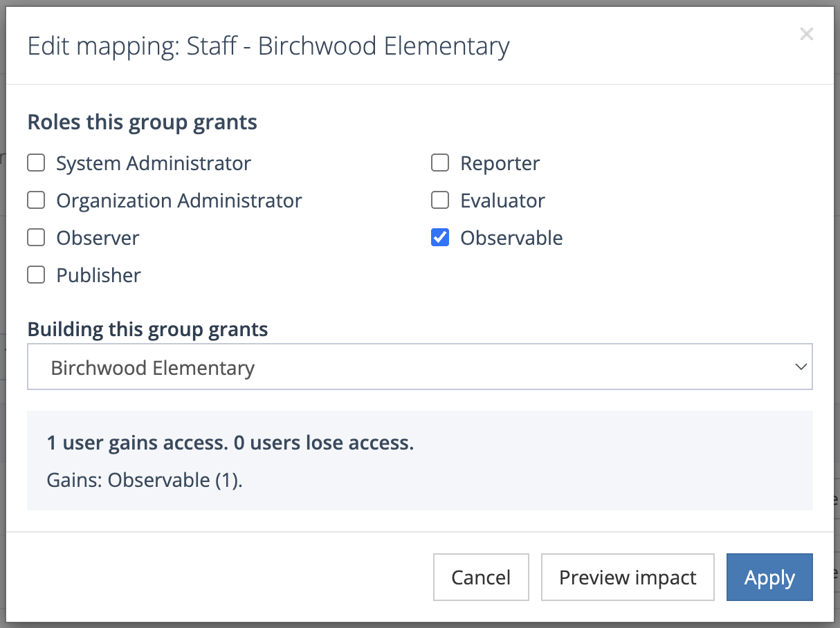Click the Preview impact button
This screenshot has height=628, width=840.
[x=628, y=578]
